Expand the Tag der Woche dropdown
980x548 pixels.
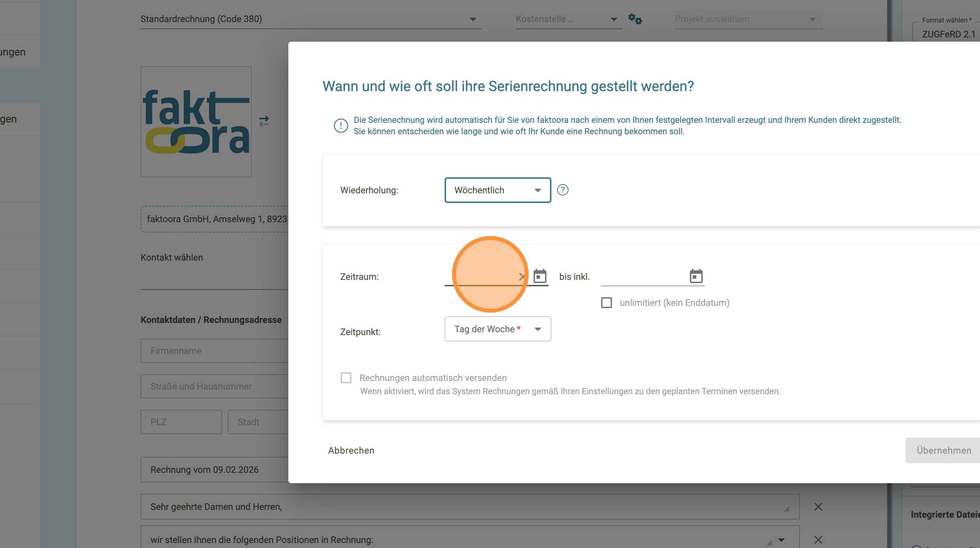click(497, 329)
